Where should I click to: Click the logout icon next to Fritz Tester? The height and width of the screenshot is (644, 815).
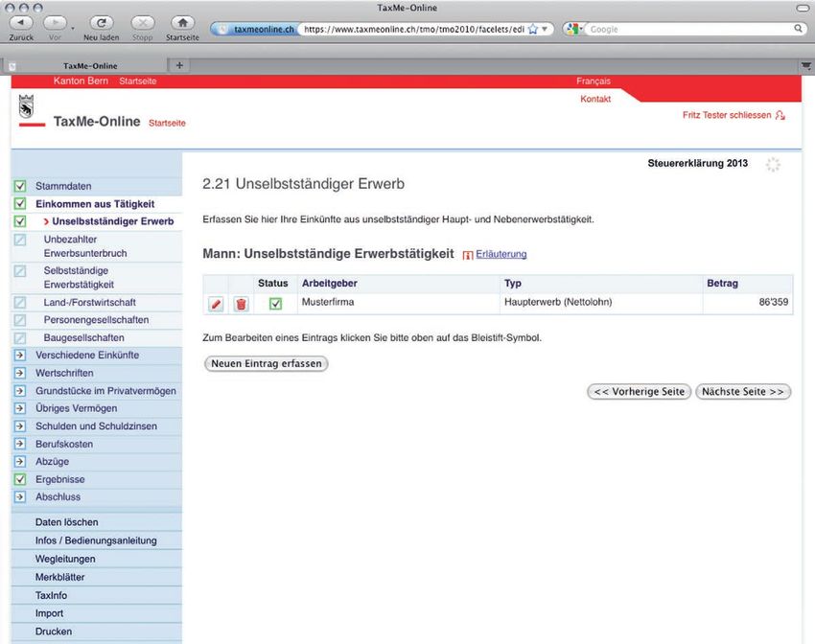pos(780,116)
